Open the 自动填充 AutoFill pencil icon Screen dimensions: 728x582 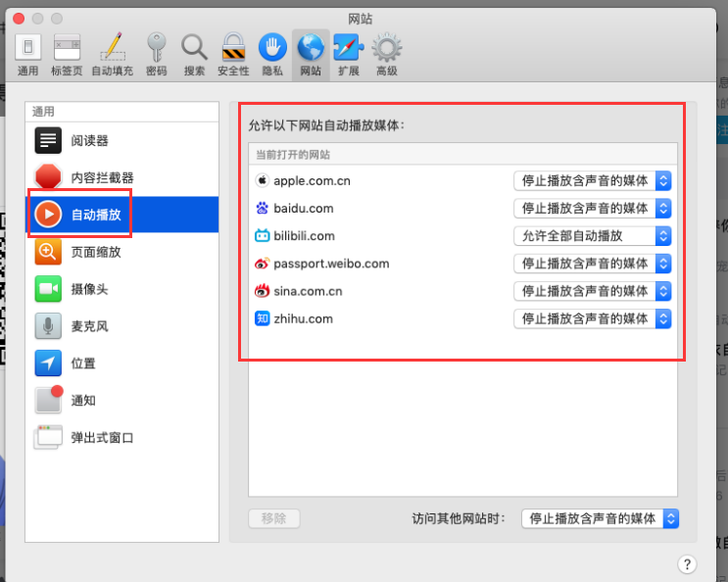tap(113, 46)
